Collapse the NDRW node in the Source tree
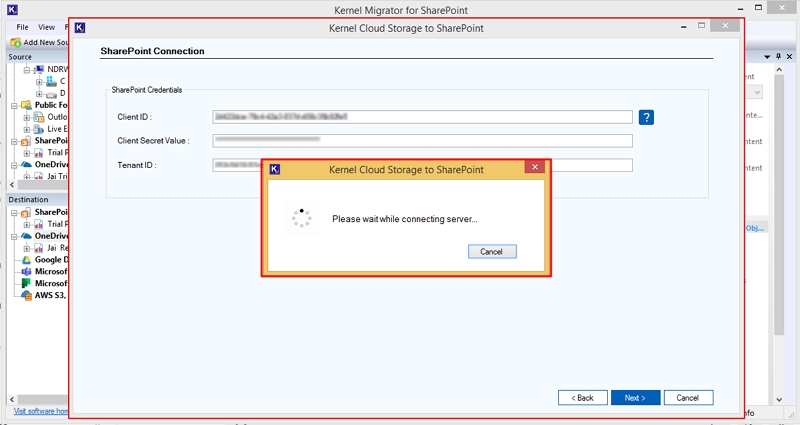Viewport: 800px width, 425px height. (x=27, y=69)
